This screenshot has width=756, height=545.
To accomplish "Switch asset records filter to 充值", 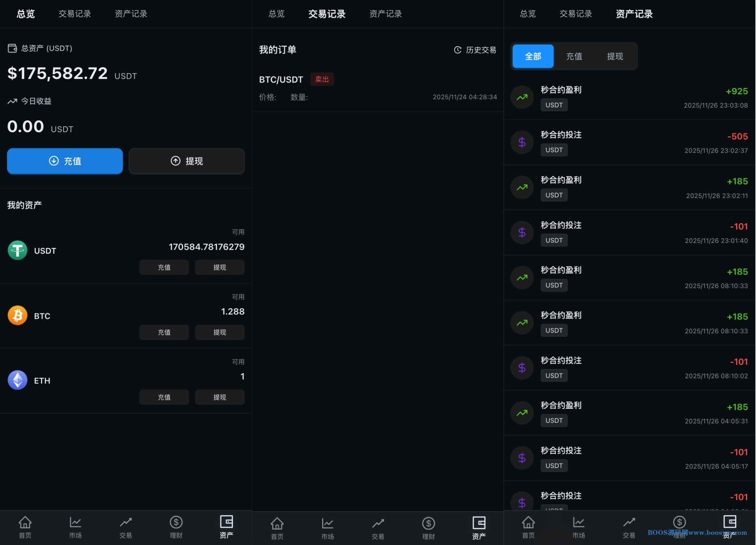I will pos(574,56).
